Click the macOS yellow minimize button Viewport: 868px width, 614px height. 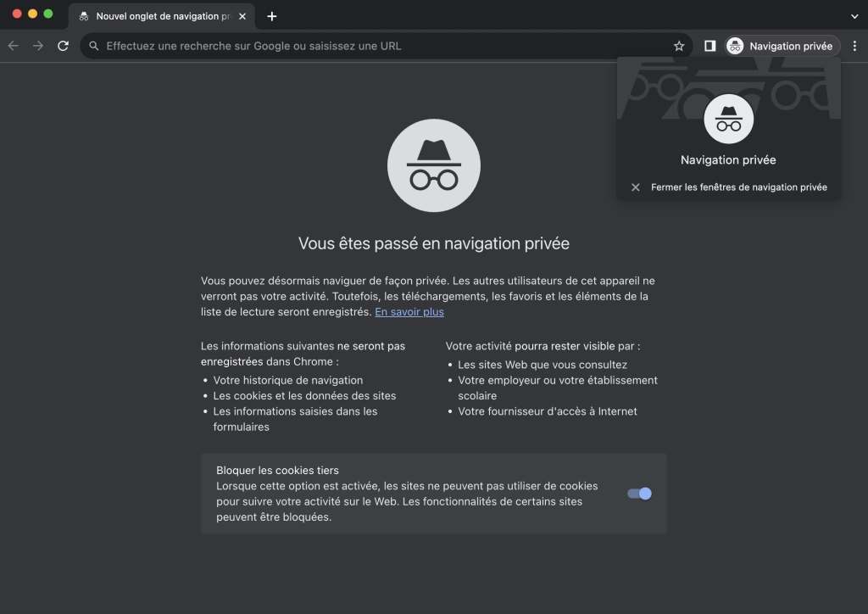coord(33,14)
